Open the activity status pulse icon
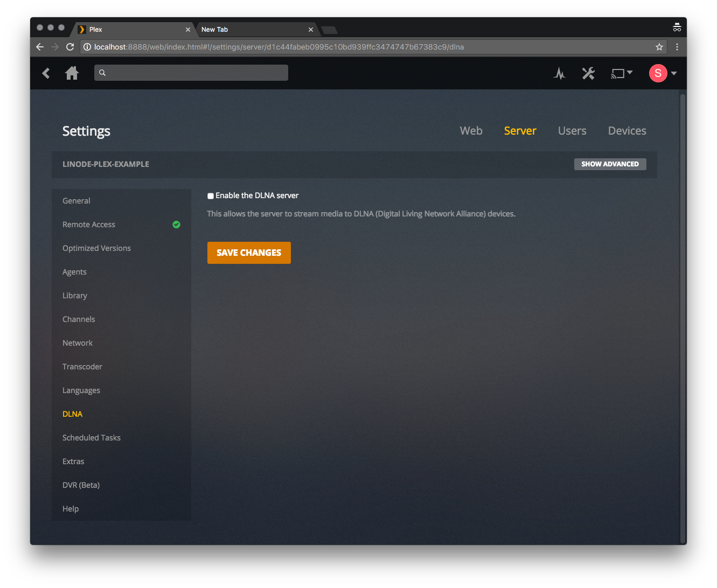717x588 pixels. [x=560, y=73]
